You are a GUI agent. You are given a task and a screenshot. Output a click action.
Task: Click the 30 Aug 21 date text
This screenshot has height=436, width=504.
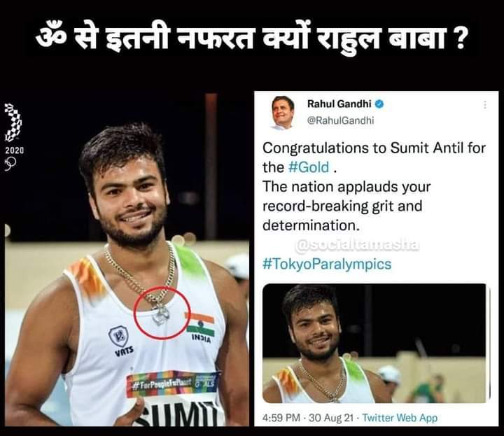(x=331, y=418)
